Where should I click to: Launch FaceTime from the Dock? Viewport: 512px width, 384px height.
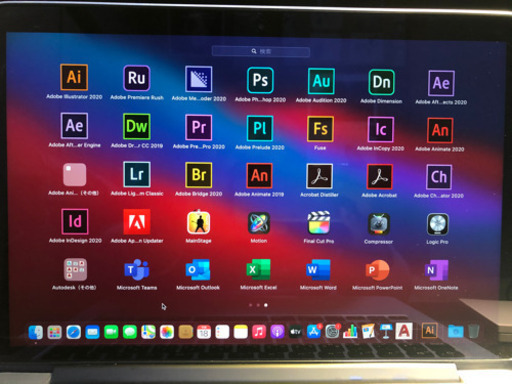pos(111,332)
